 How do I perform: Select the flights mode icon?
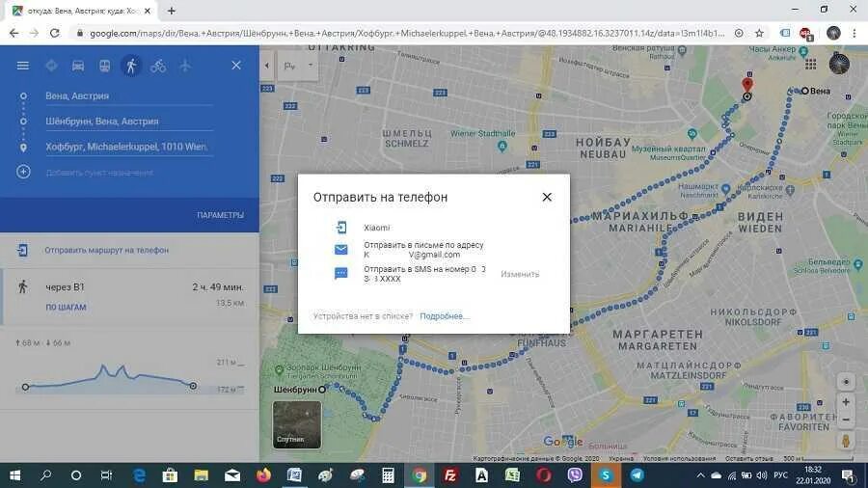(x=185, y=66)
